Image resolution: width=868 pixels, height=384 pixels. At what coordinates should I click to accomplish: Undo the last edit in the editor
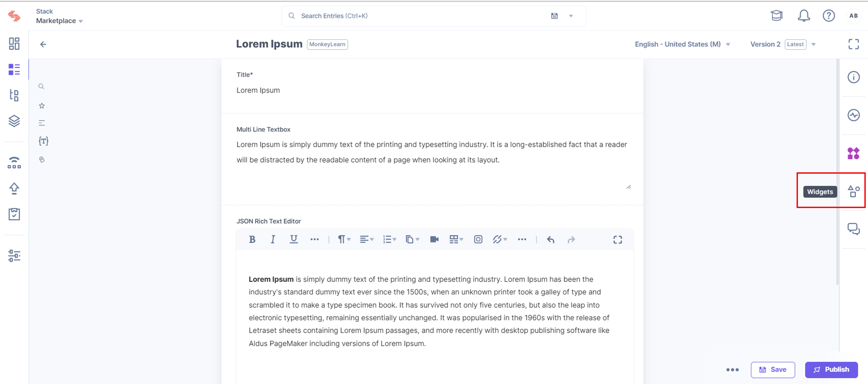pos(551,239)
